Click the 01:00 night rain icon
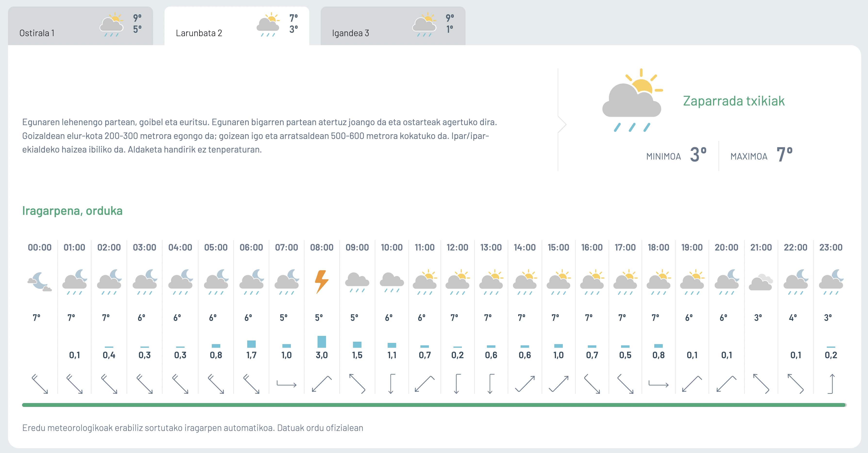 click(74, 282)
